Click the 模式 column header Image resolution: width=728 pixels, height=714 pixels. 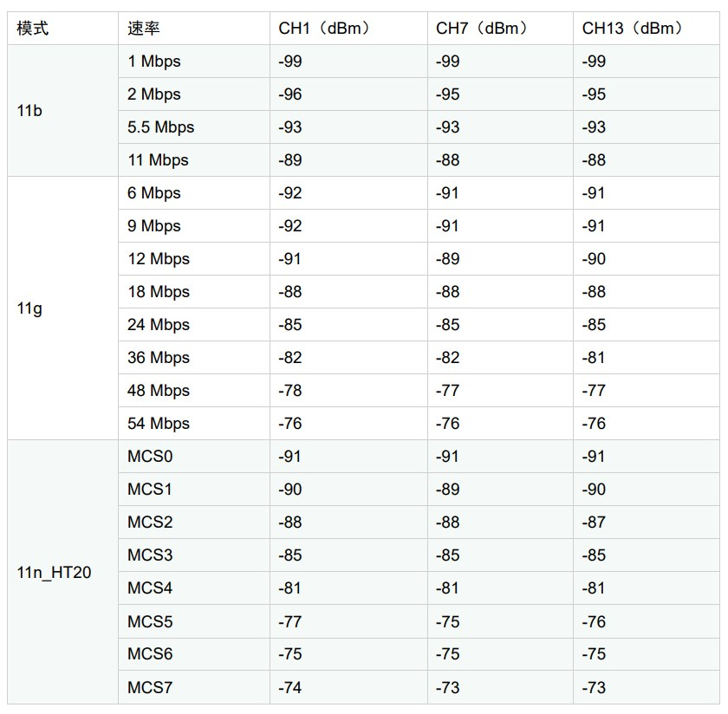click(x=62, y=29)
